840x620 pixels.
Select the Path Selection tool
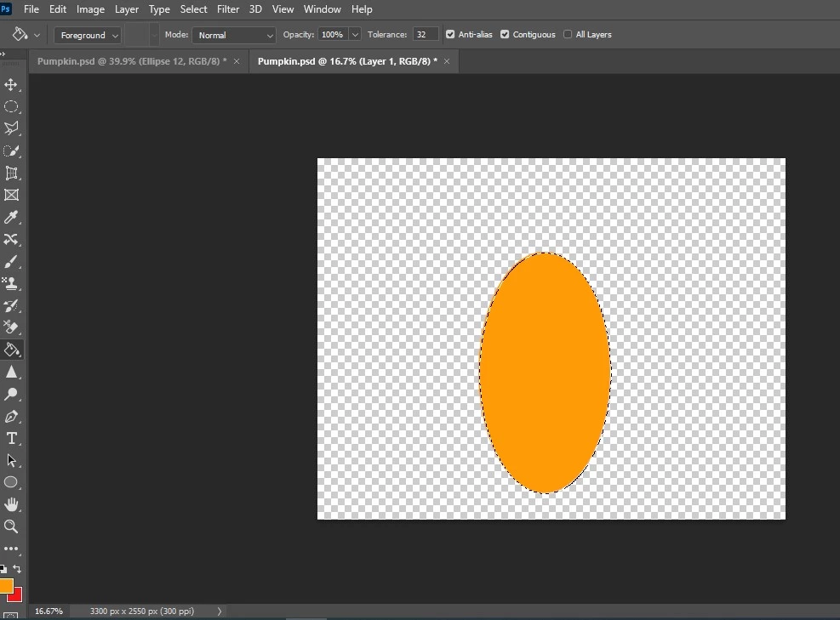[11, 460]
